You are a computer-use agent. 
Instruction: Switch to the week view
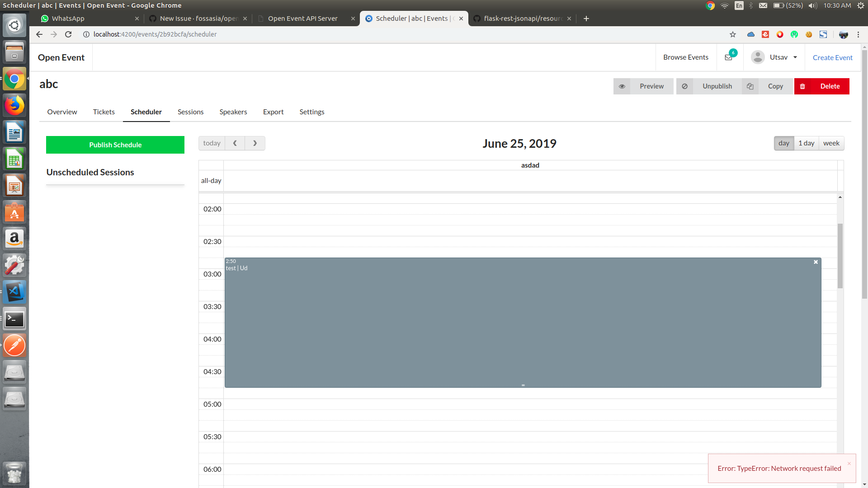(x=831, y=143)
